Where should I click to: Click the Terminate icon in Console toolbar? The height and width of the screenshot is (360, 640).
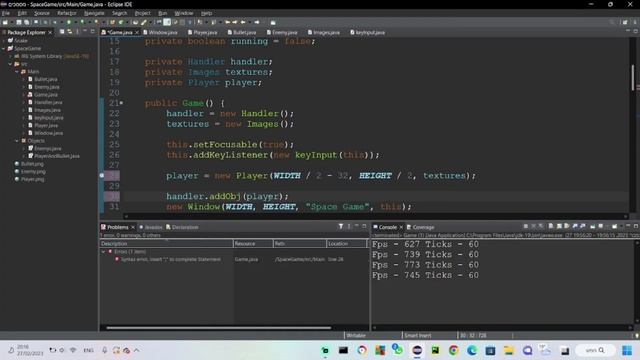[x=526, y=226]
